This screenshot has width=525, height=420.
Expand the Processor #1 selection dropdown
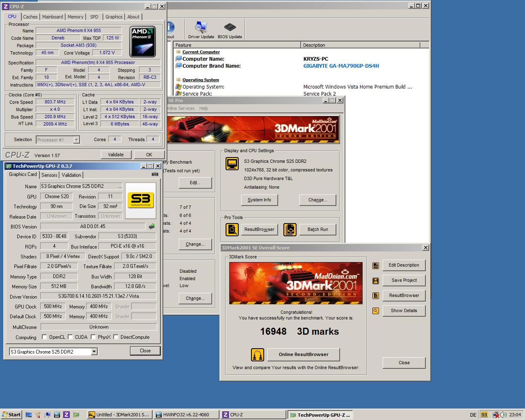[76, 140]
